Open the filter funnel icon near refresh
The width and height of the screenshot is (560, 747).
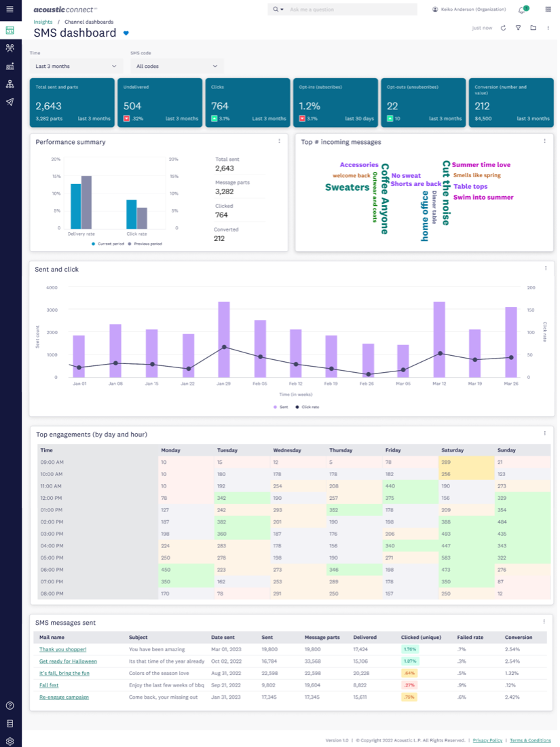517,28
